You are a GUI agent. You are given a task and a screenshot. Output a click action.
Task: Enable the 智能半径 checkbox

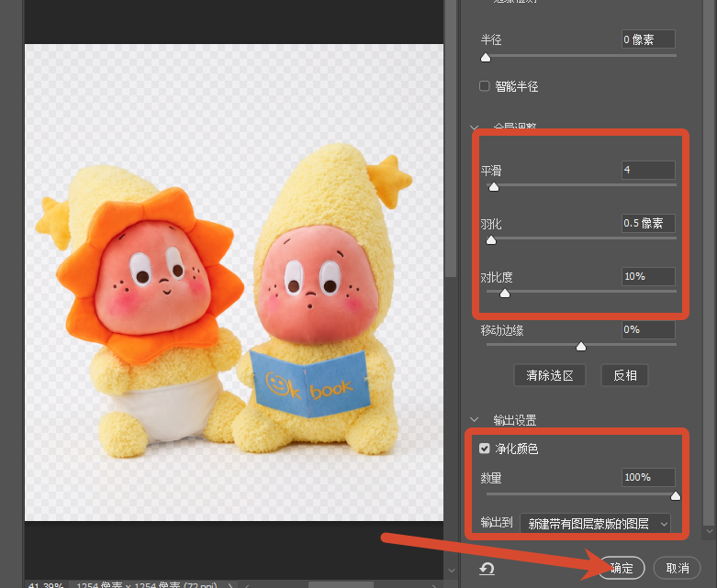[484, 86]
